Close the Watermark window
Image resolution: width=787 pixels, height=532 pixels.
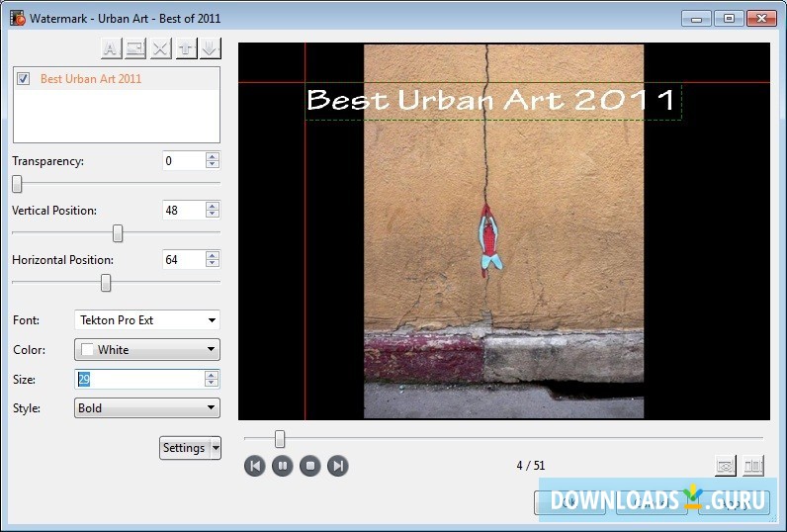coord(761,19)
